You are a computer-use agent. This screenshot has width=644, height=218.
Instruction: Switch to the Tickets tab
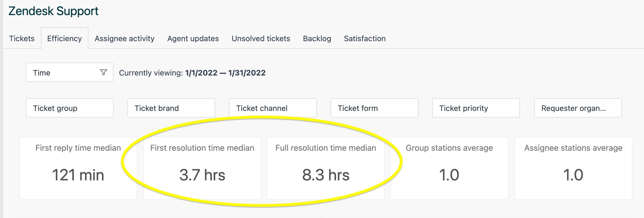point(22,38)
